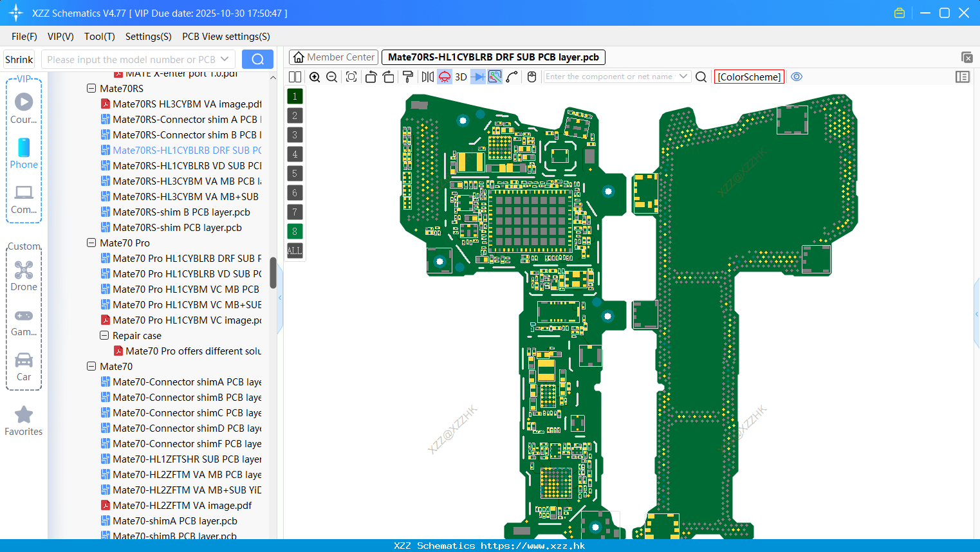Open Mate70-Connector shimA PCB layer file
980x552 pixels.
tap(181, 382)
